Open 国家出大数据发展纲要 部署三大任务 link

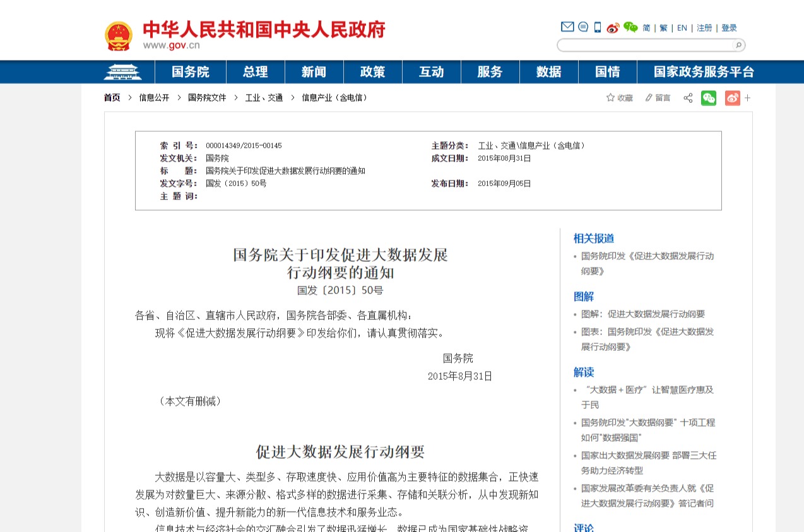point(649,463)
